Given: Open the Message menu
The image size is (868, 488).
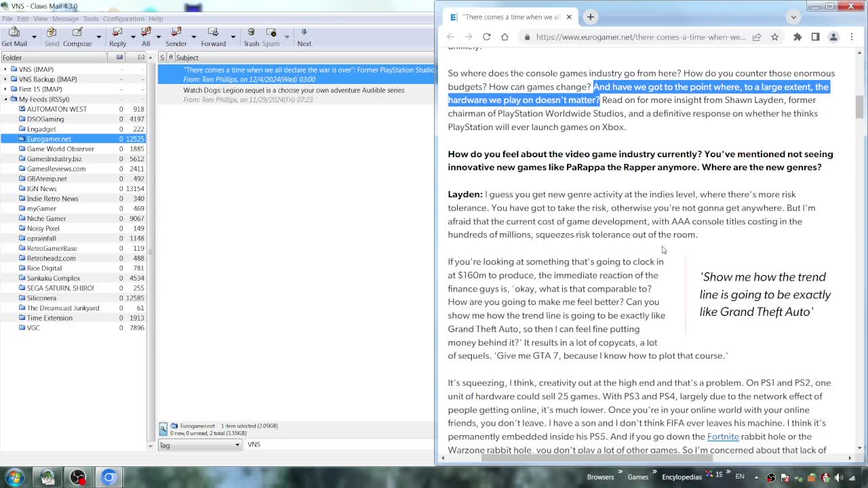Looking at the screenshot, I should [x=65, y=18].
